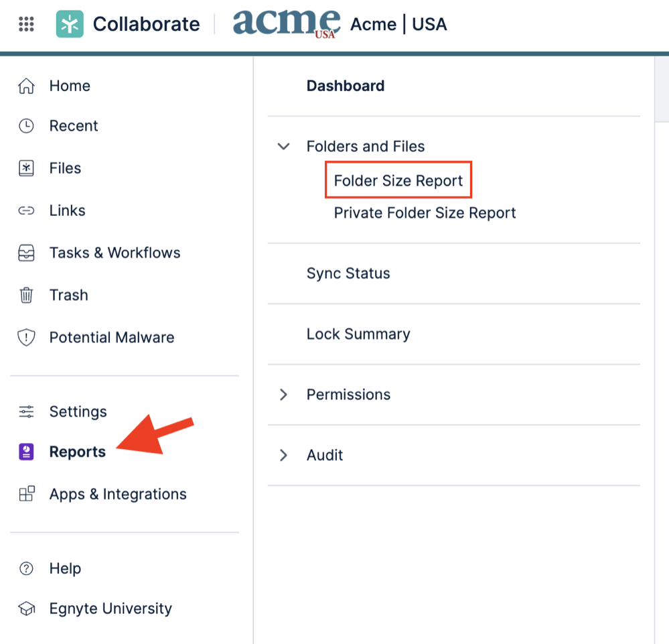669x644 pixels.
Task: Click the Links chain icon
Action: 26,210
